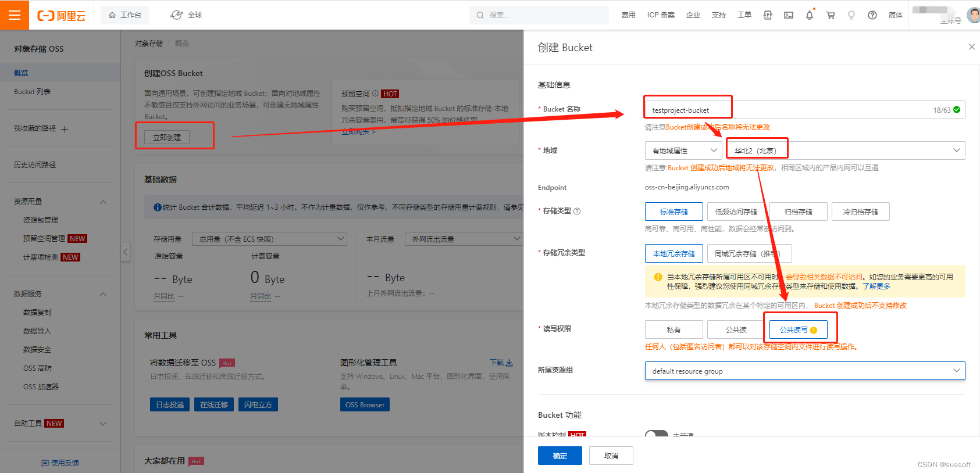The width and height of the screenshot is (980, 473).
Task: Collapse the left sidebar with arrow handle
Action: pos(125,252)
